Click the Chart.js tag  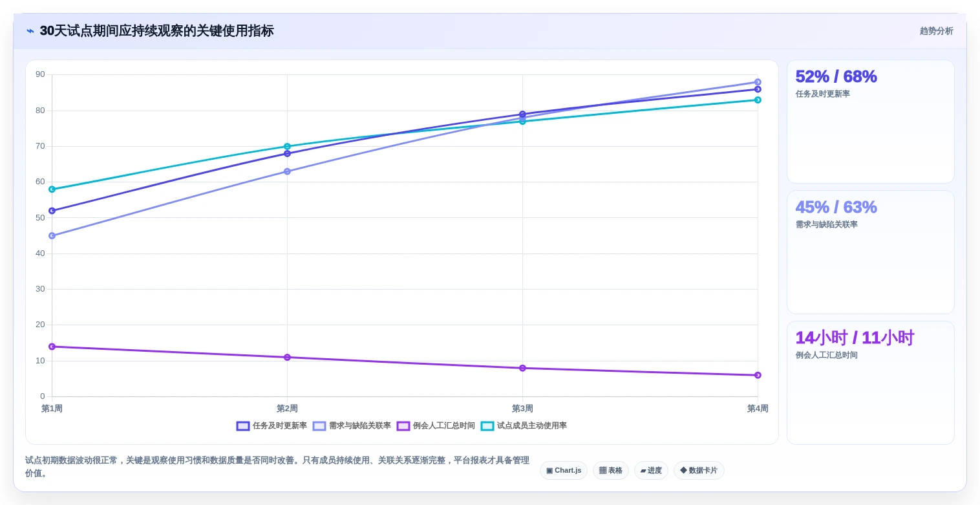pos(564,471)
